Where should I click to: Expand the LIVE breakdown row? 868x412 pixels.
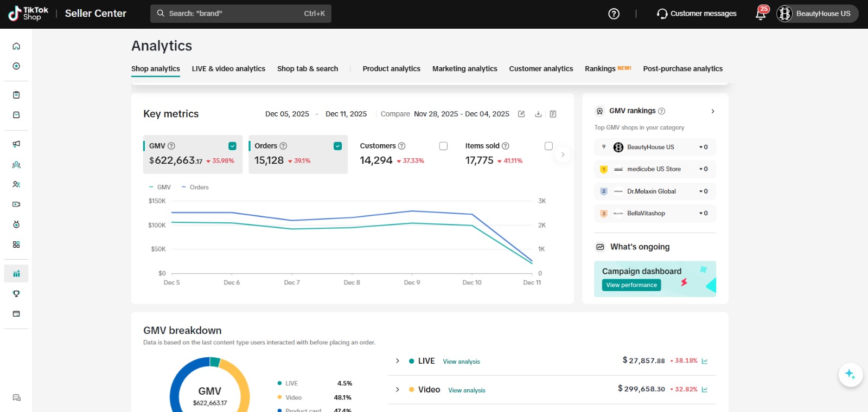point(397,361)
